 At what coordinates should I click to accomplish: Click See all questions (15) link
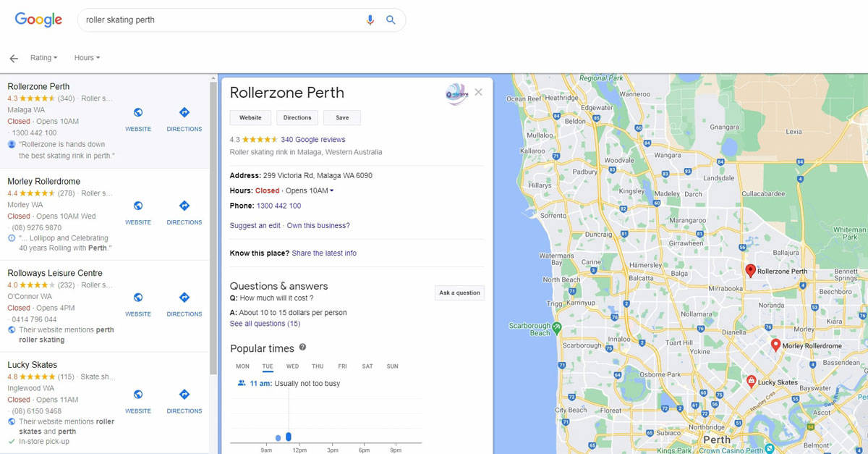pyautogui.click(x=265, y=324)
